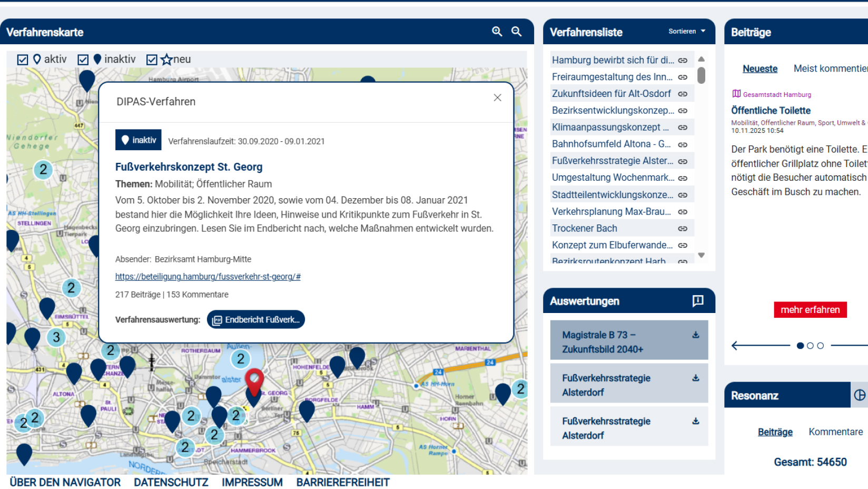Select the "Neueste" tab under Beiträge
The width and height of the screenshot is (868, 489).
(759, 69)
